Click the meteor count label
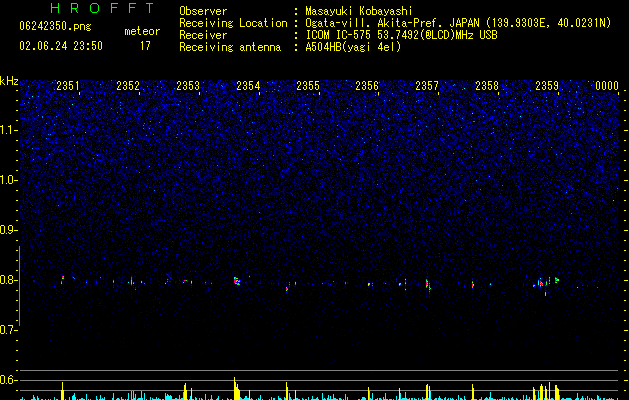The height and width of the screenshot is (400, 629). coord(142,31)
